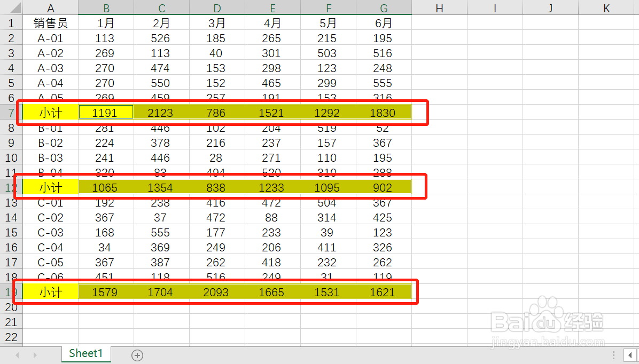
Task: Click the subtotal cell '1354'
Action: point(162,187)
